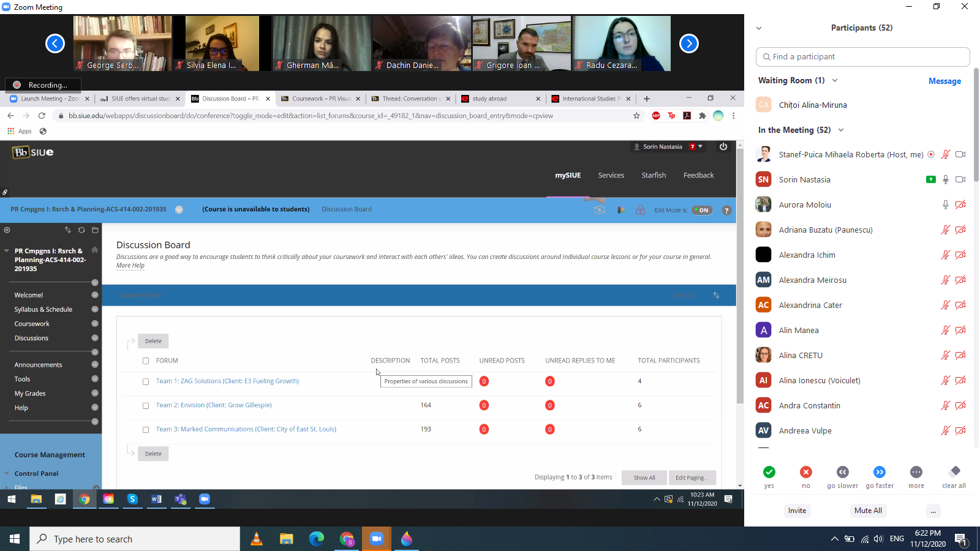Click Type here to search box
The height and width of the screenshot is (551, 980).
(135, 539)
